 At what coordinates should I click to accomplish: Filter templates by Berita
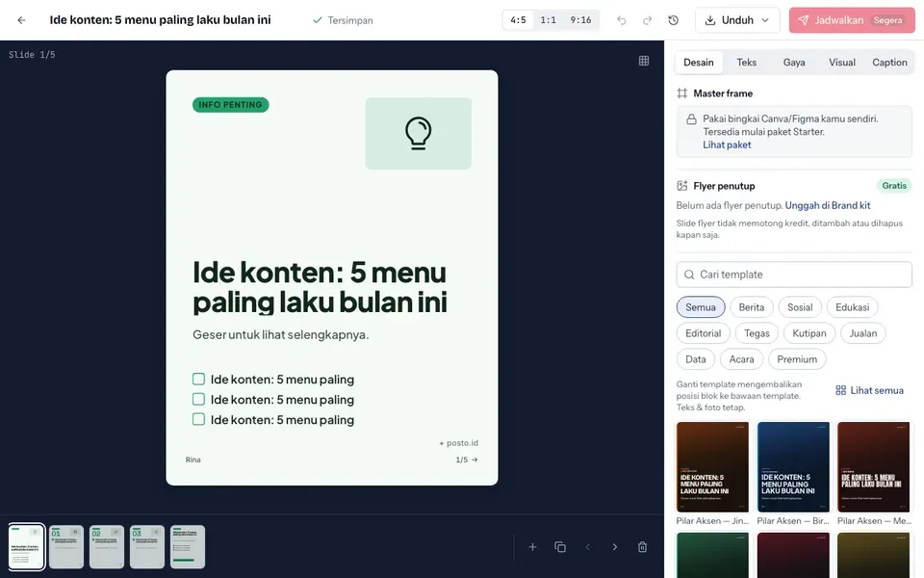(x=752, y=307)
